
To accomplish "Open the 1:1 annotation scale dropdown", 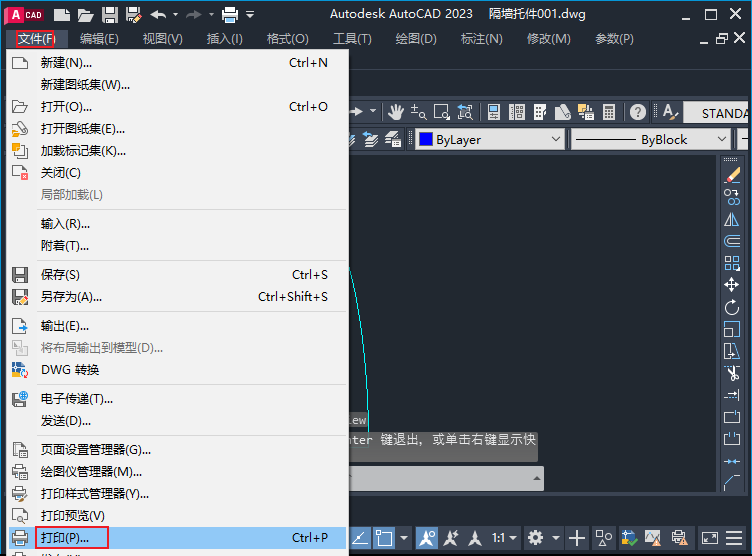I will (504, 538).
